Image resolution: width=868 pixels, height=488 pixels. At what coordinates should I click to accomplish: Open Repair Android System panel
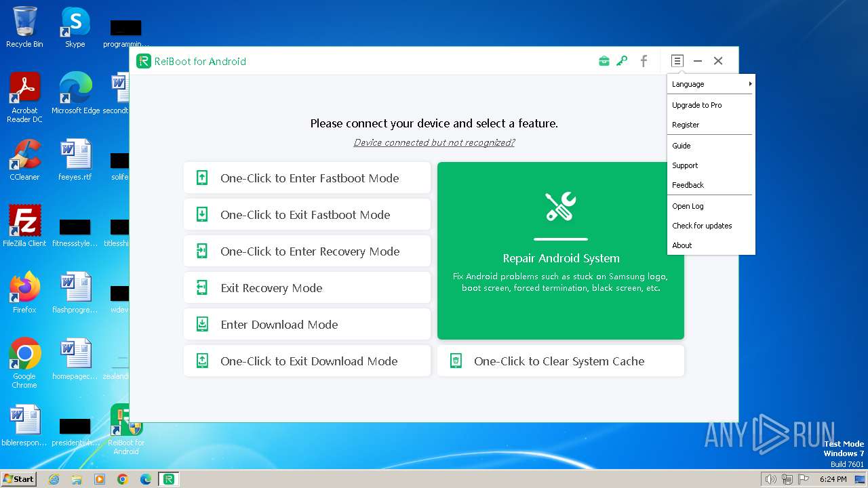pos(561,251)
